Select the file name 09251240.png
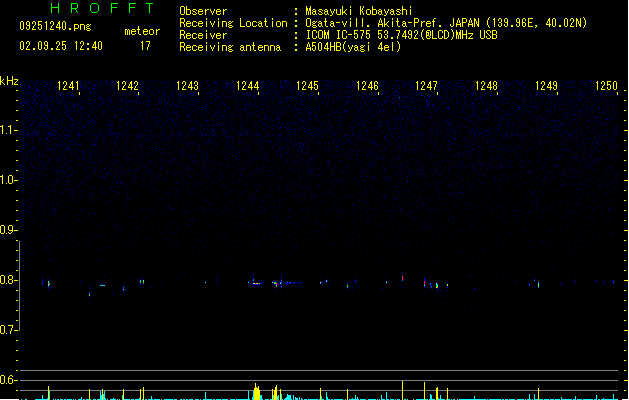Viewport: 629px width, 400px height. point(55,26)
